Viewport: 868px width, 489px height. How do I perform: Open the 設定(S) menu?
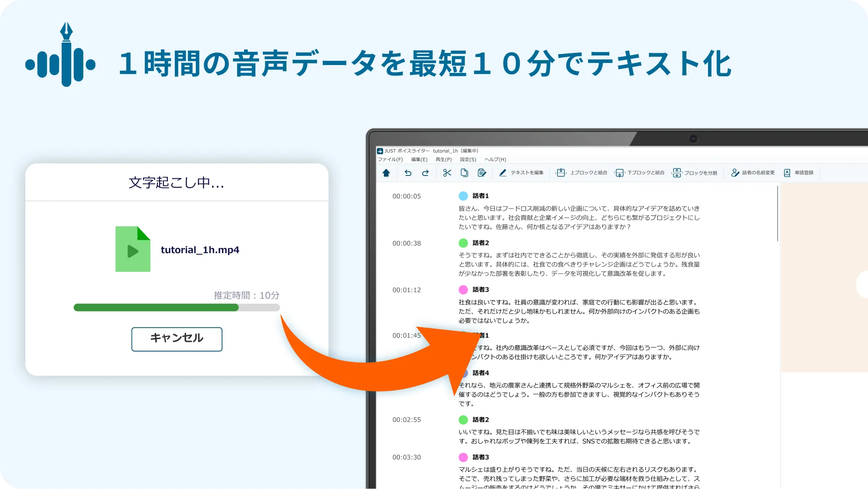point(467,159)
